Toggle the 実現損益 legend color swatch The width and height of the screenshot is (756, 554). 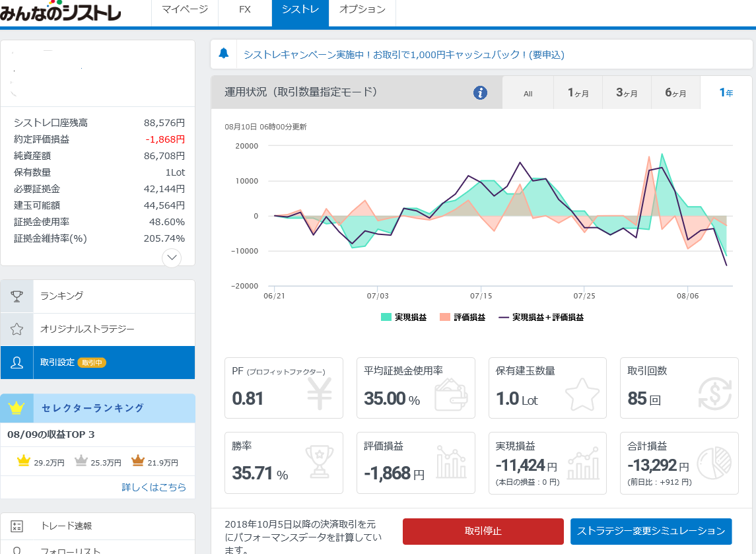[386, 318]
